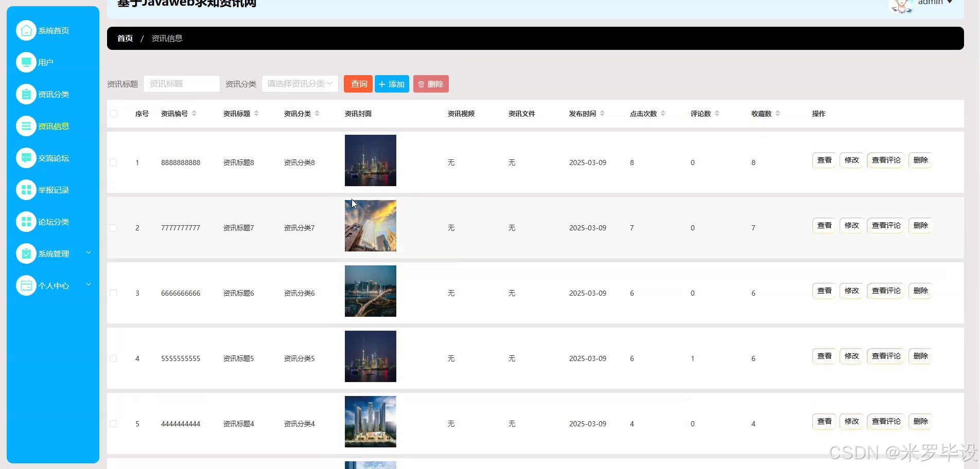Image resolution: width=980 pixels, height=469 pixels.
Task: Click the 个人中心 card icon
Action: point(26,285)
